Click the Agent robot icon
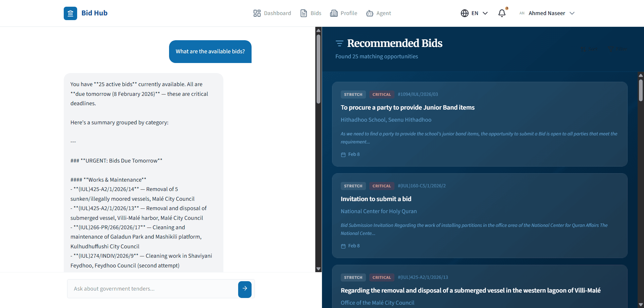Viewport: 644px width, 308px height. tap(370, 13)
